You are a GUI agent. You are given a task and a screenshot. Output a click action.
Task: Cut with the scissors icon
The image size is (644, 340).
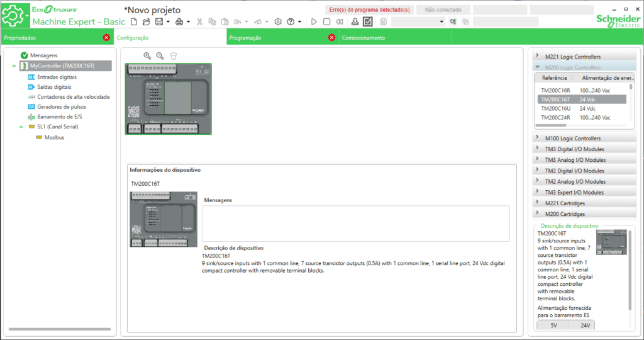199,22
